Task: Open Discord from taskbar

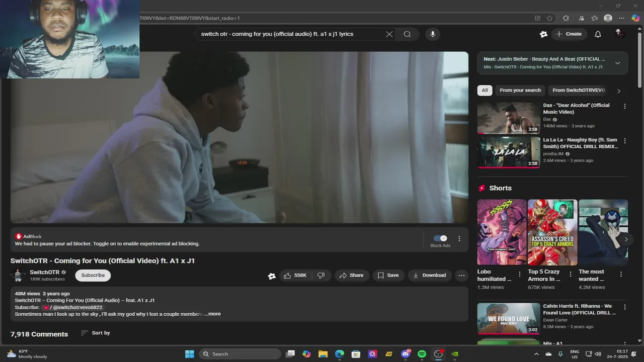Action: 406,354
